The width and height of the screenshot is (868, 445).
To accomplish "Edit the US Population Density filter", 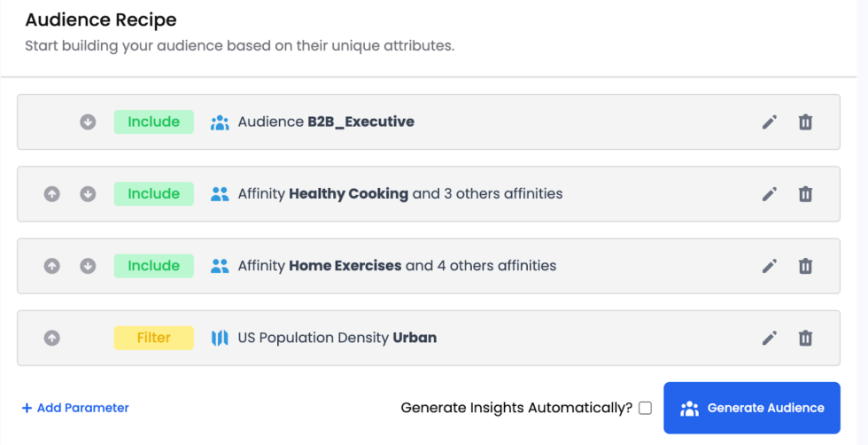I will click(x=769, y=338).
